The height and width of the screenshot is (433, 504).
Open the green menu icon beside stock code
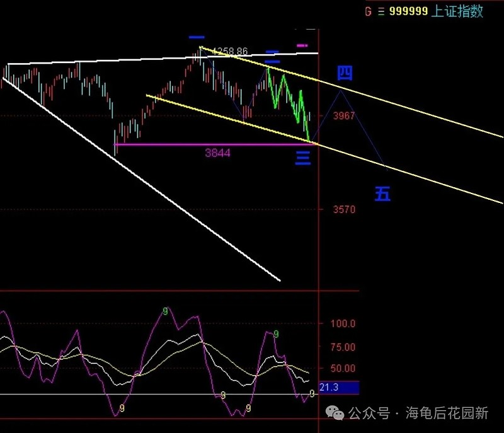(x=381, y=11)
